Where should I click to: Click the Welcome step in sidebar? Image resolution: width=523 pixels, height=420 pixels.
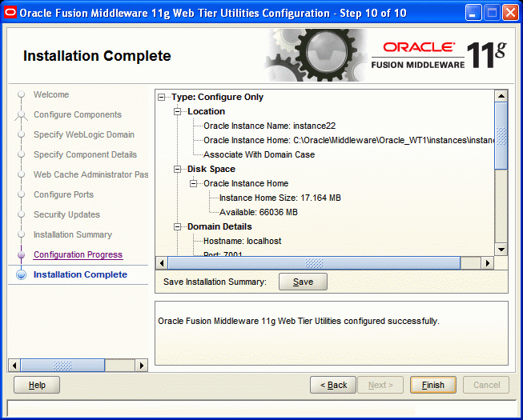coord(51,94)
